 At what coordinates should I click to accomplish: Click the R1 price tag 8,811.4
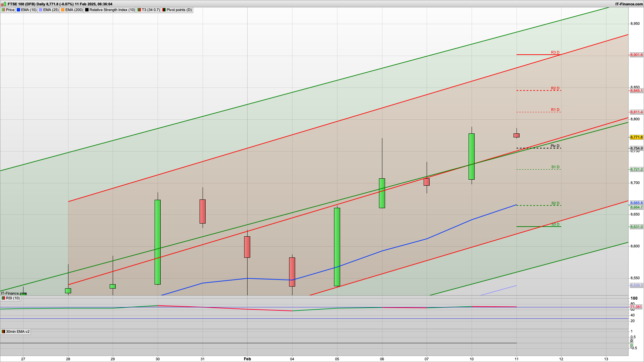pos(636,112)
